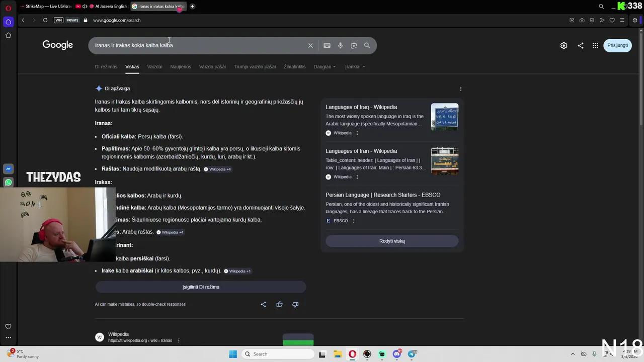Open the on-screen keyboard input tool
The width and height of the screenshot is (644, 362).
pyautogui.click(x=327, y=45)
